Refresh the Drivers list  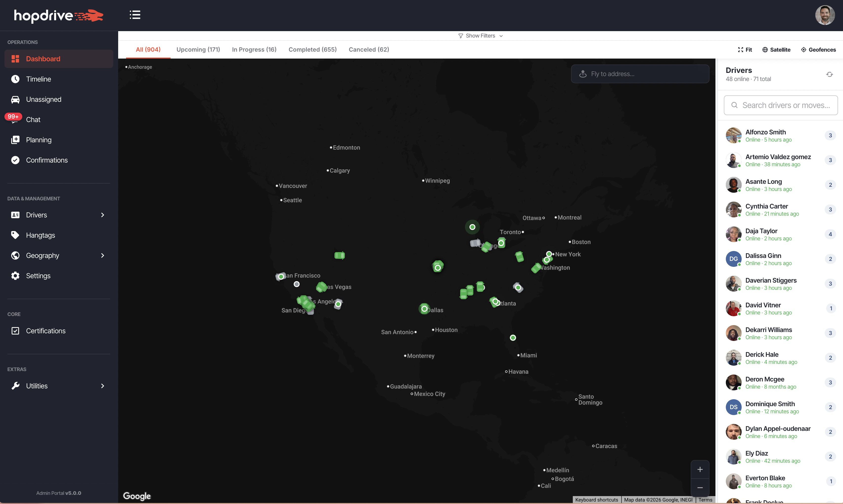click(x=829, y=74)
